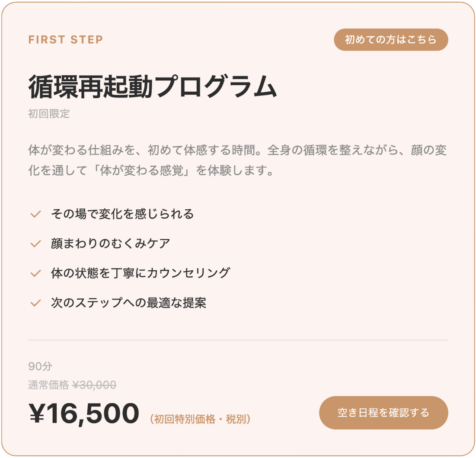
Task: Click the 90分 duration label
Action: (40, 366)
